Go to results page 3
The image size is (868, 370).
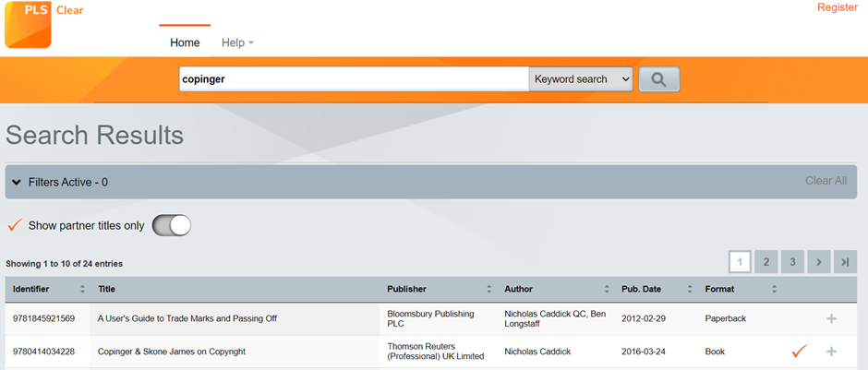click(x=792, y=262)
